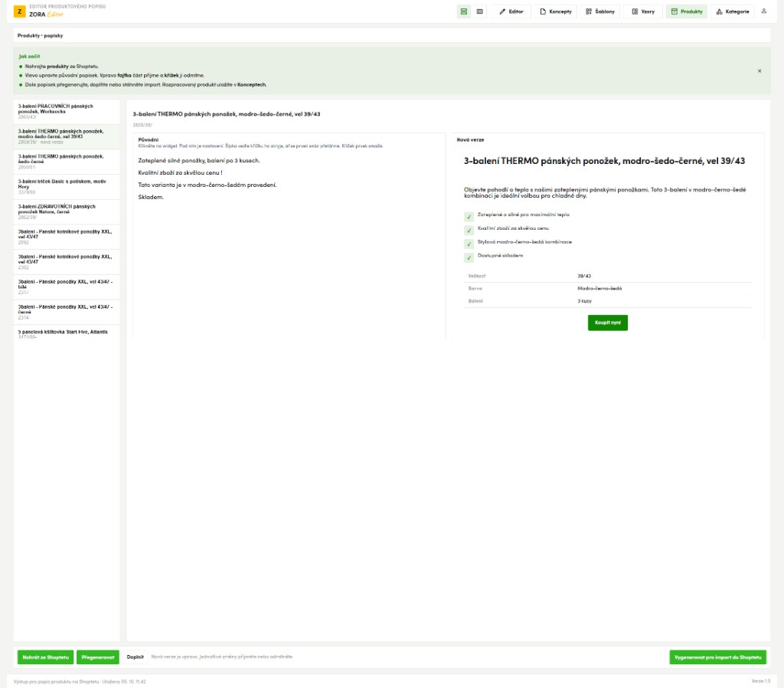Switch to stacked rows layout view

coord(463,11)
